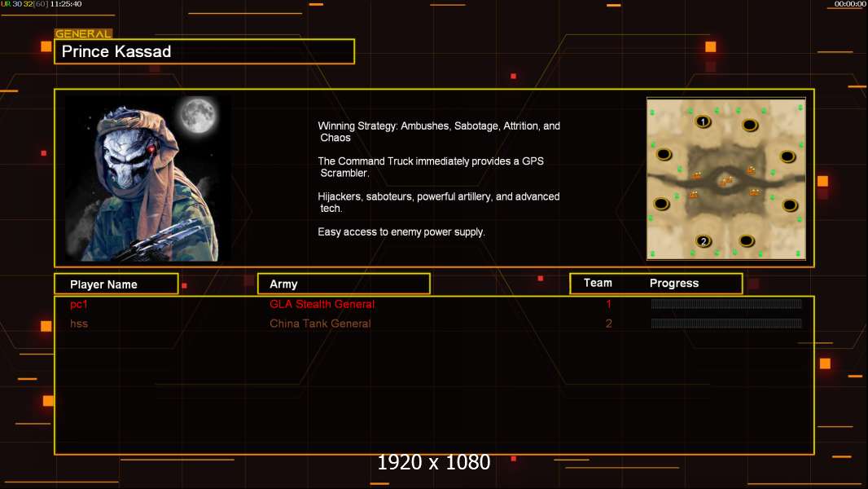Select the Player Name column header
The height and width of the screenshot is (489, 868).
tap(116, 284)
